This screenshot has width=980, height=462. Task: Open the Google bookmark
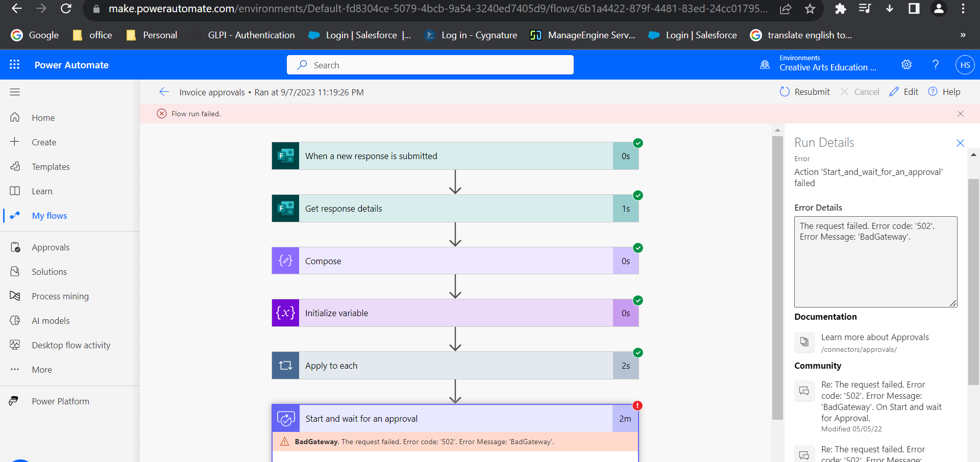[35, 35]
